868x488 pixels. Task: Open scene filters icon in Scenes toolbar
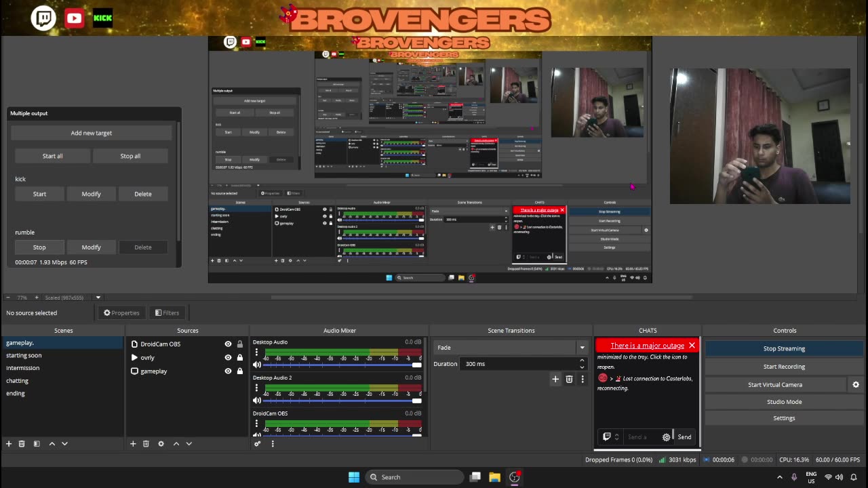click(37, 444)
